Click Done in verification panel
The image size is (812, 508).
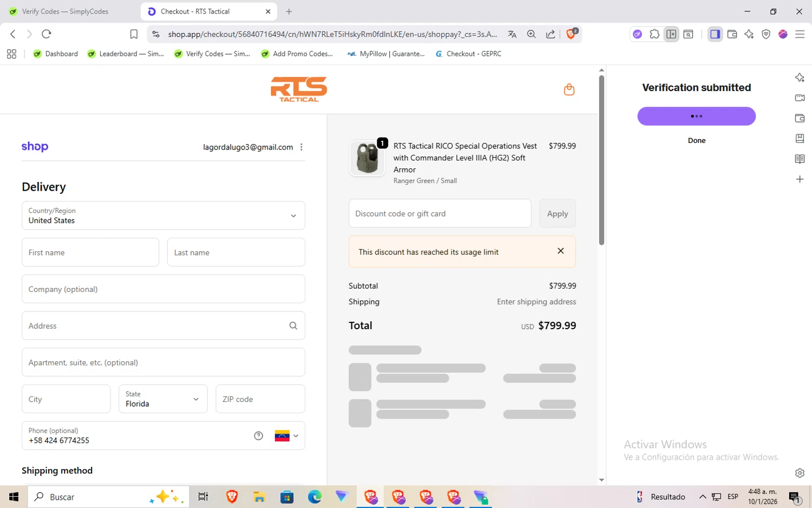[x=697, y=140]
